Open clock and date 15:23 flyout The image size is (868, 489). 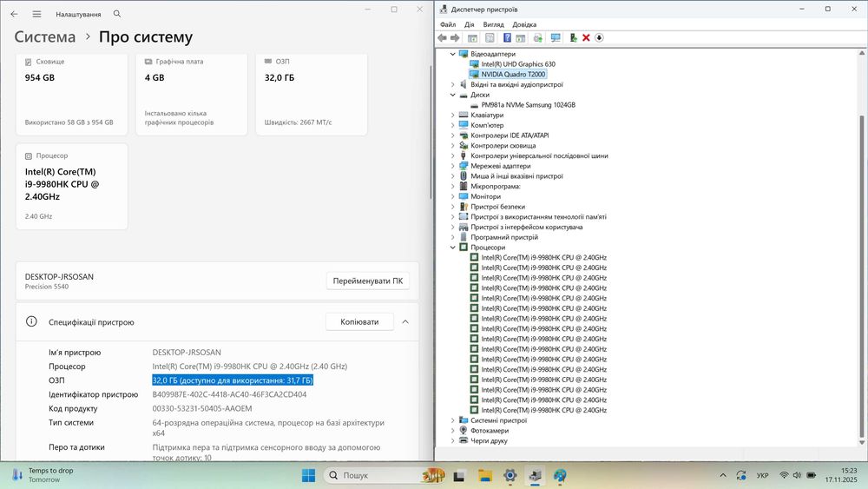(841, 475)
